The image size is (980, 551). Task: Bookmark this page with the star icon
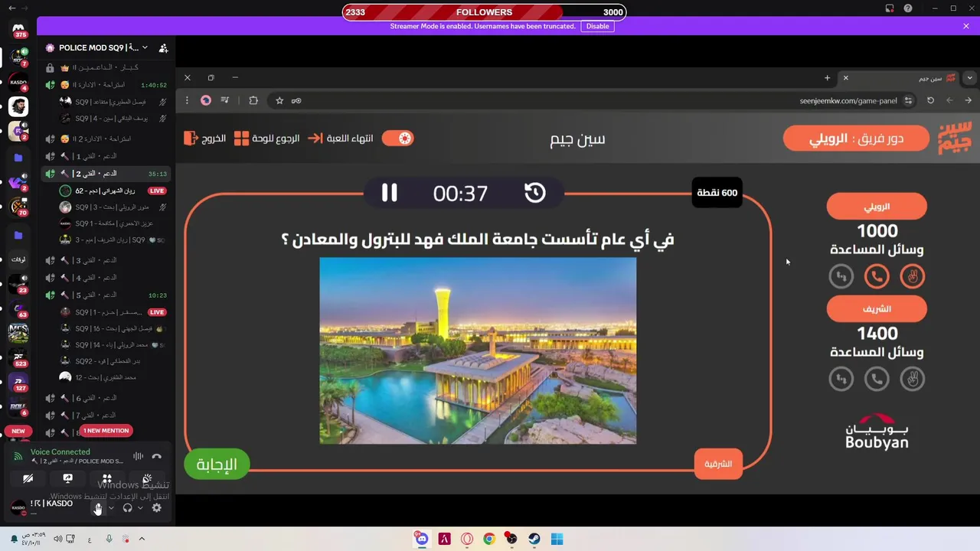(x=279, y=100)
